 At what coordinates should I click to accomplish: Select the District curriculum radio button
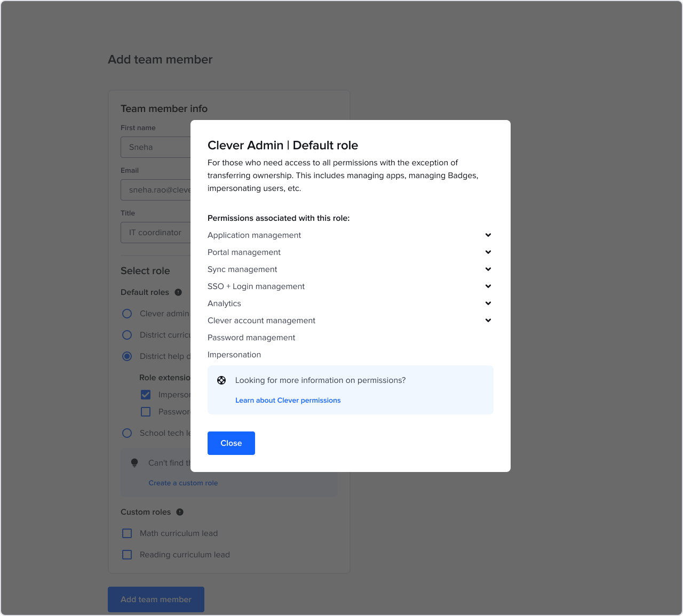(x=127, y=335)
